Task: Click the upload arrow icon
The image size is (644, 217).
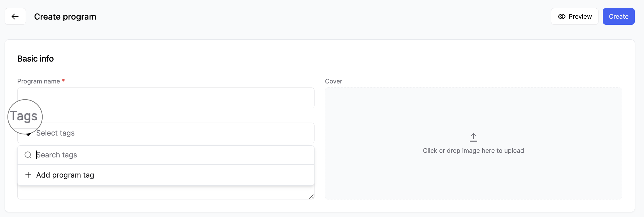Action: [x=473, y=137]
